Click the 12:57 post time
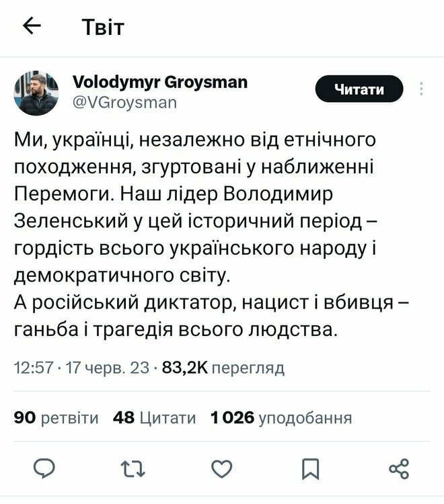444x504 pixels. pos(33,368)
